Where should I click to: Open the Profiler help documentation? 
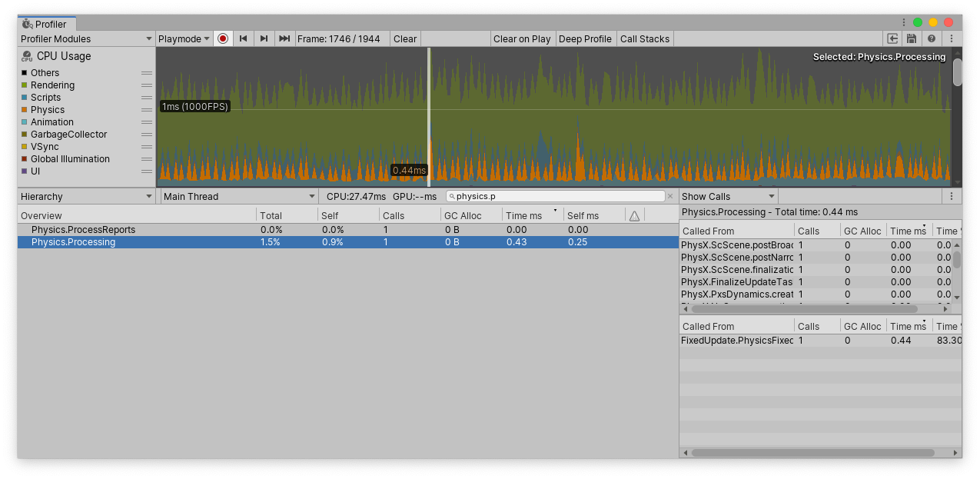coord(931,38)
